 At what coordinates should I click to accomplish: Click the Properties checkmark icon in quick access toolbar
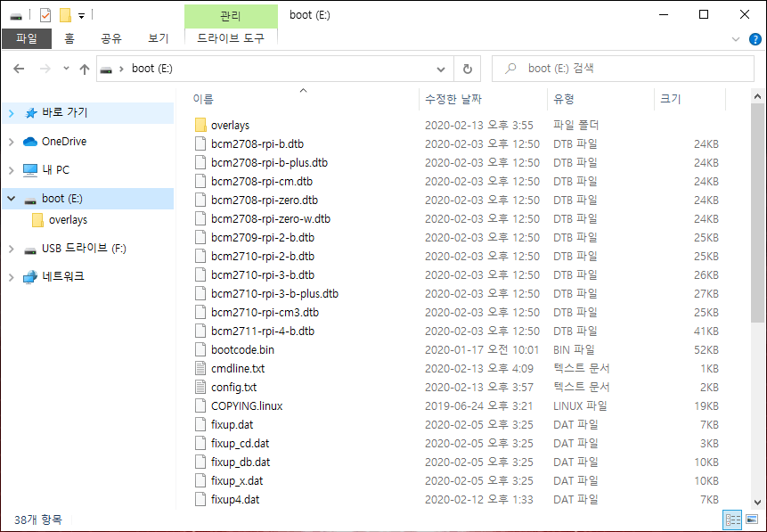pyautogui.click(x=45, y=13)
